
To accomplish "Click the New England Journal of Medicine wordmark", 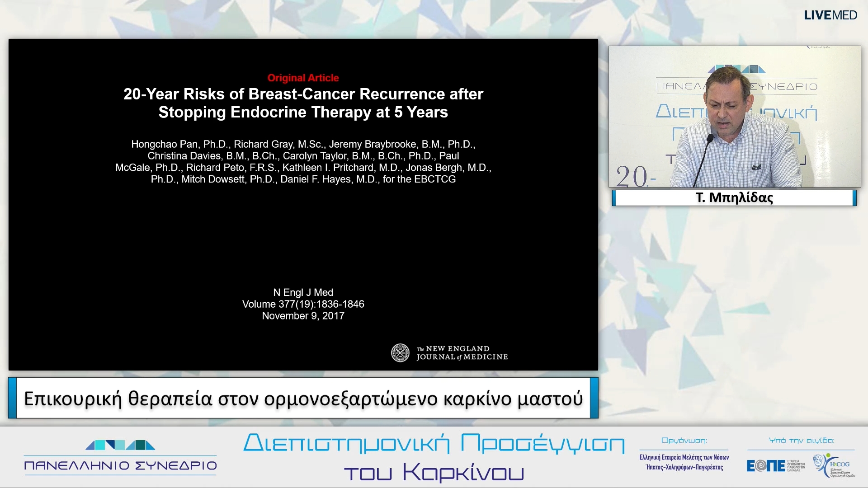I will pyautogui.click(x=462, y=353).
